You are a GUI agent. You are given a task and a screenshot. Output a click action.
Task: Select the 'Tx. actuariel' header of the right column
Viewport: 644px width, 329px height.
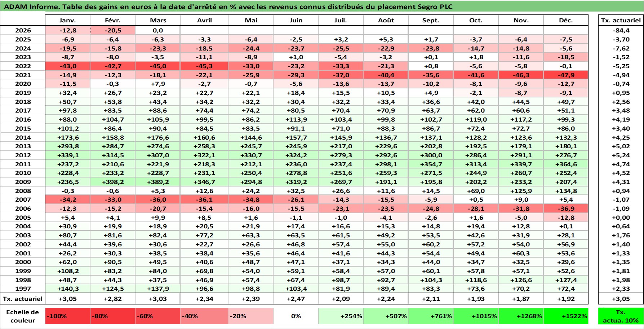621,20
